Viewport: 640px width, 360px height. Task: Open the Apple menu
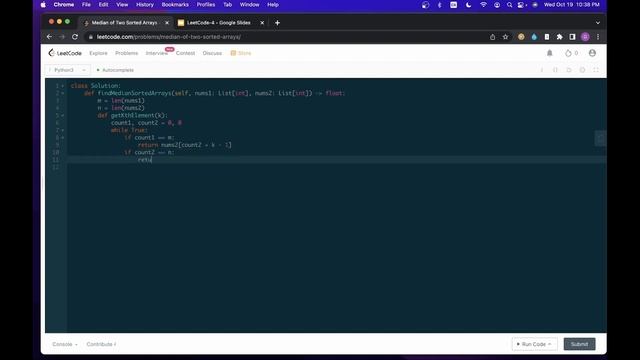coord(43,5)
